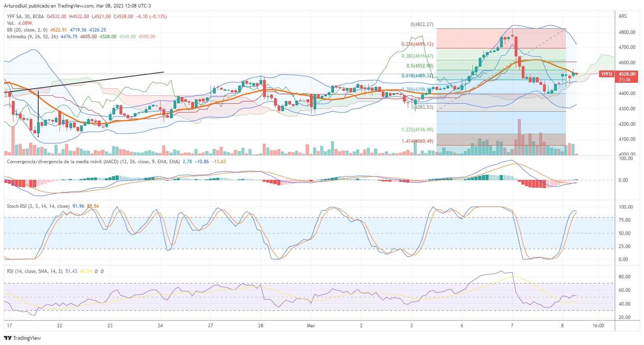Click the TradingView logo at bottom left

[22, 338]
